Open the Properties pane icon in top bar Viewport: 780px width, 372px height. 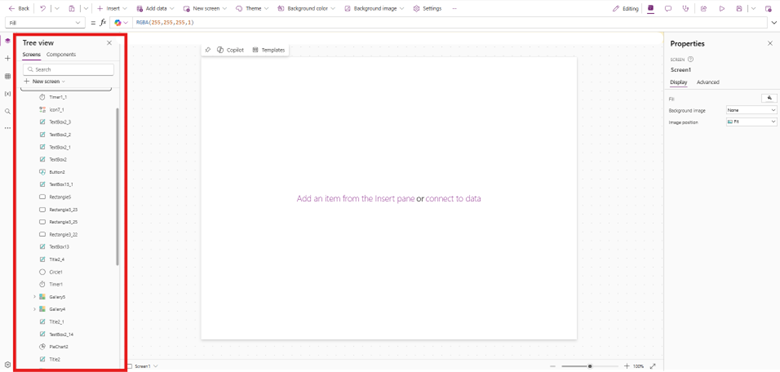[651, 8]
